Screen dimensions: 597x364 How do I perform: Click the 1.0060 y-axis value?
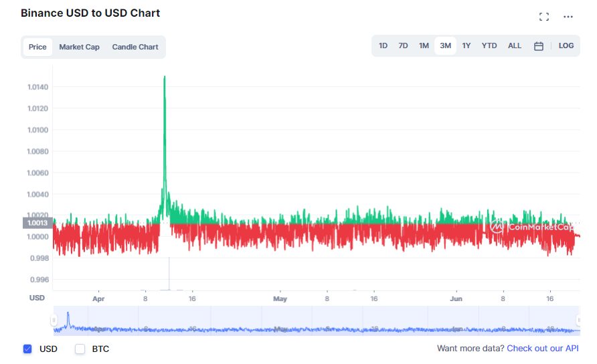(37, 173)
